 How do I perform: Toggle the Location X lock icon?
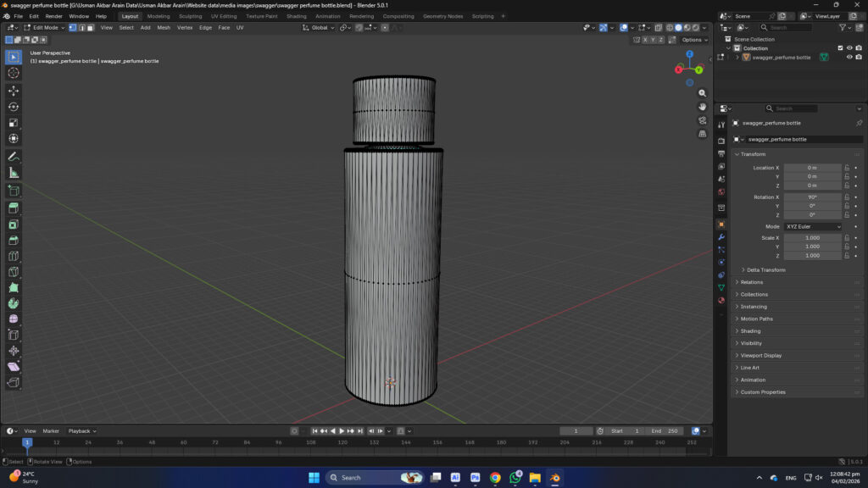847,168
